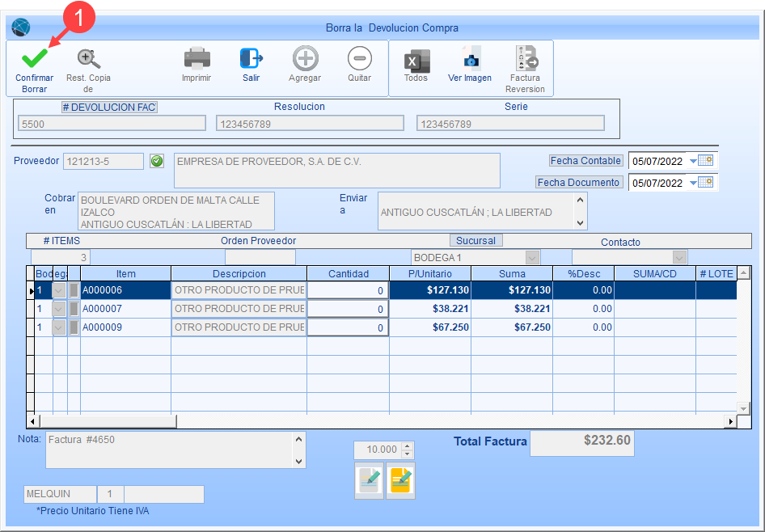
Task: Click gray button beside item A000007
Action: (74, 309)
